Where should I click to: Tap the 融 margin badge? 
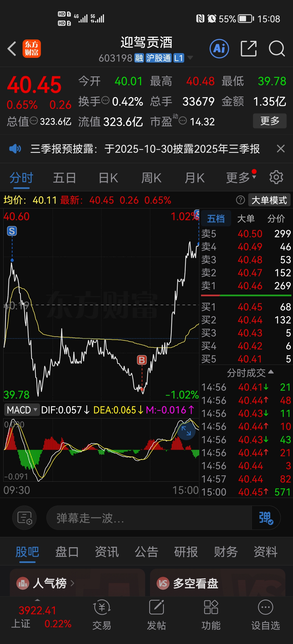(x=139, y=58)
